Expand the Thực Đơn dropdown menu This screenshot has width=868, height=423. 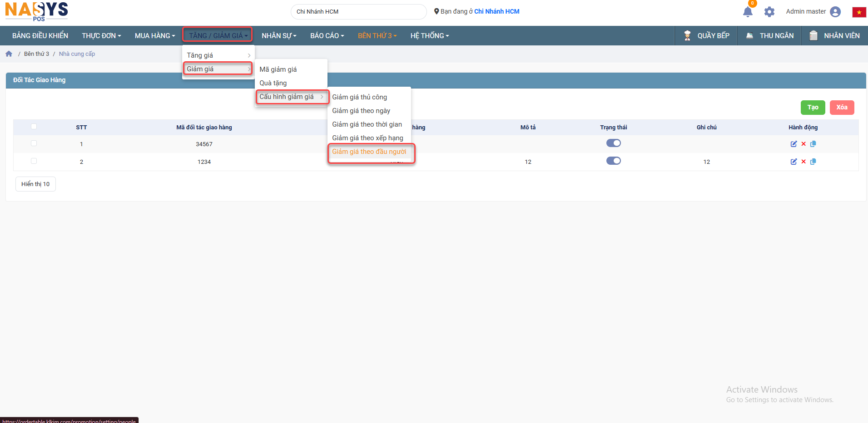pos(101,35)
